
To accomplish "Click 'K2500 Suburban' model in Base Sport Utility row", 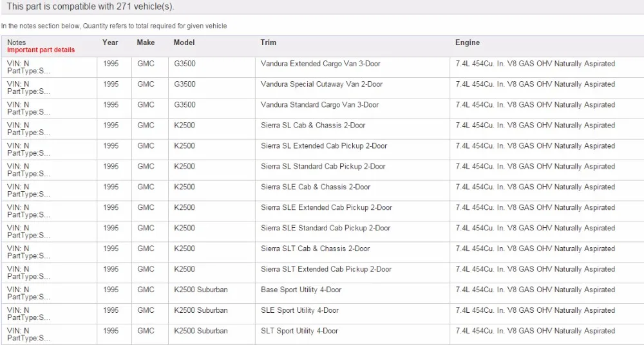I will 200,290.
